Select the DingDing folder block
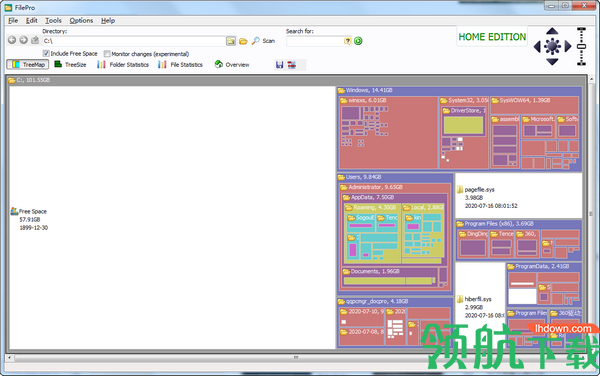 point(472,244)
